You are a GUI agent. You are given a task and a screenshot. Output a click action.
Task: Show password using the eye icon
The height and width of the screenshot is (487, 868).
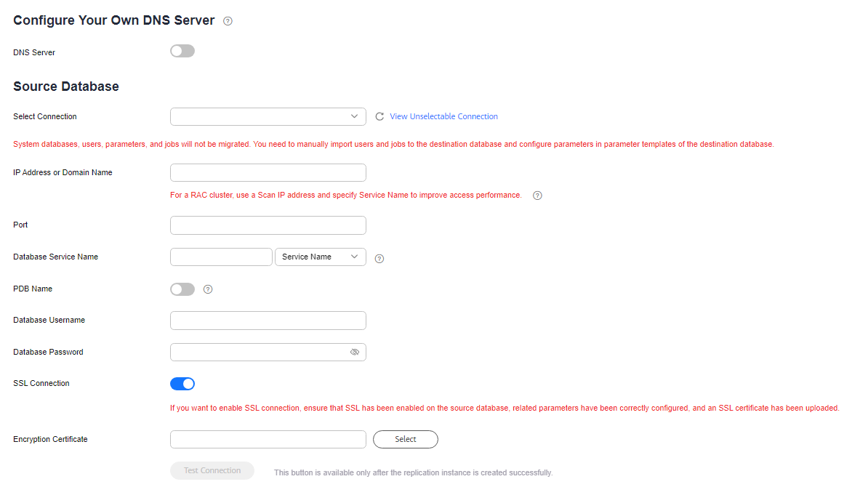pyautogui.click(x=355, y=352)
